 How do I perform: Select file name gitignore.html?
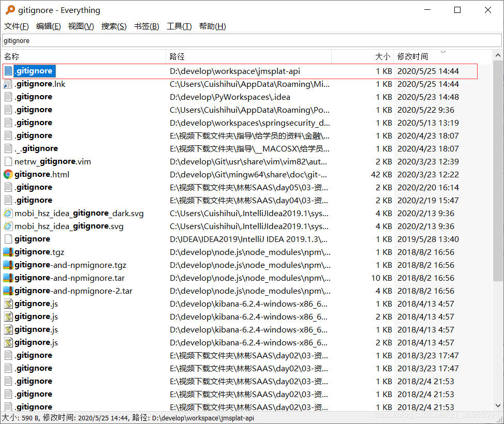(x=42, y=174)
